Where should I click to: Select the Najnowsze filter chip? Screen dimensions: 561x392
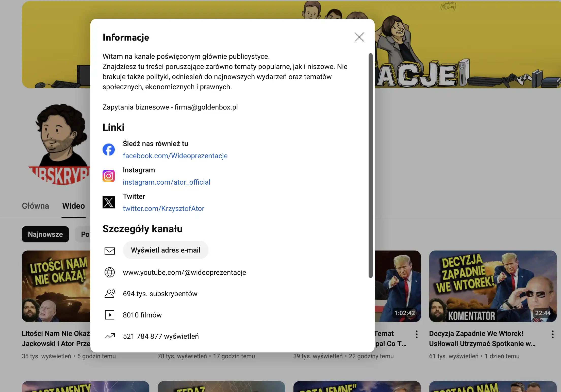click(45, 234)
